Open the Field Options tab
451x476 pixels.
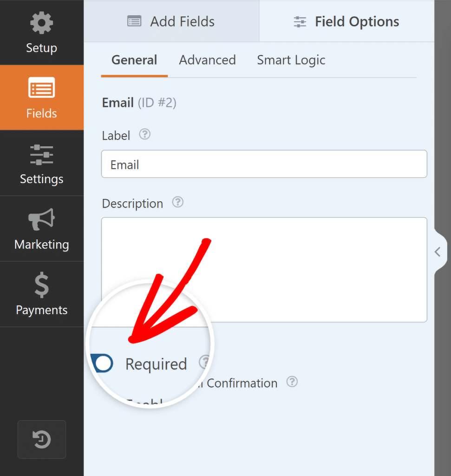pos(346,21)
